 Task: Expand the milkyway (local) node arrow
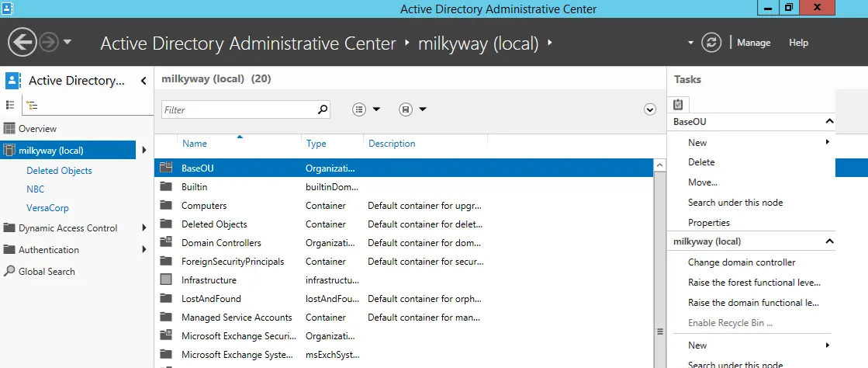[x=144, y=150]
